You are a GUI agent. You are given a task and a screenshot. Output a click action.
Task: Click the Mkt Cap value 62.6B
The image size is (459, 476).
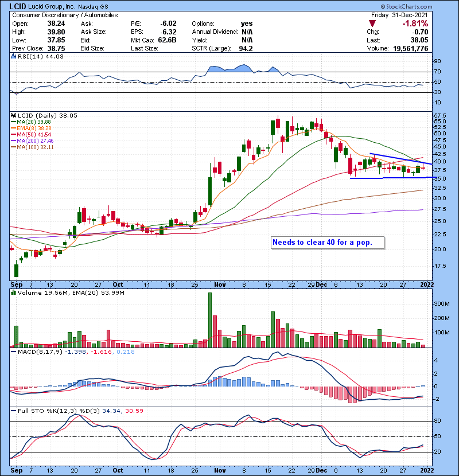coord(168,40)
